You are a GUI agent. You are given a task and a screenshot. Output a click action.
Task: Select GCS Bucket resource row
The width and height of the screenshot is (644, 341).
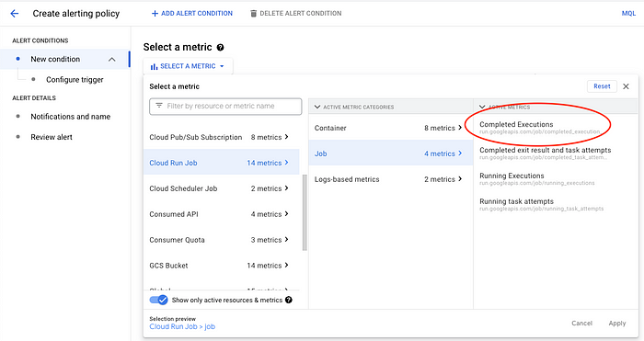222,266
